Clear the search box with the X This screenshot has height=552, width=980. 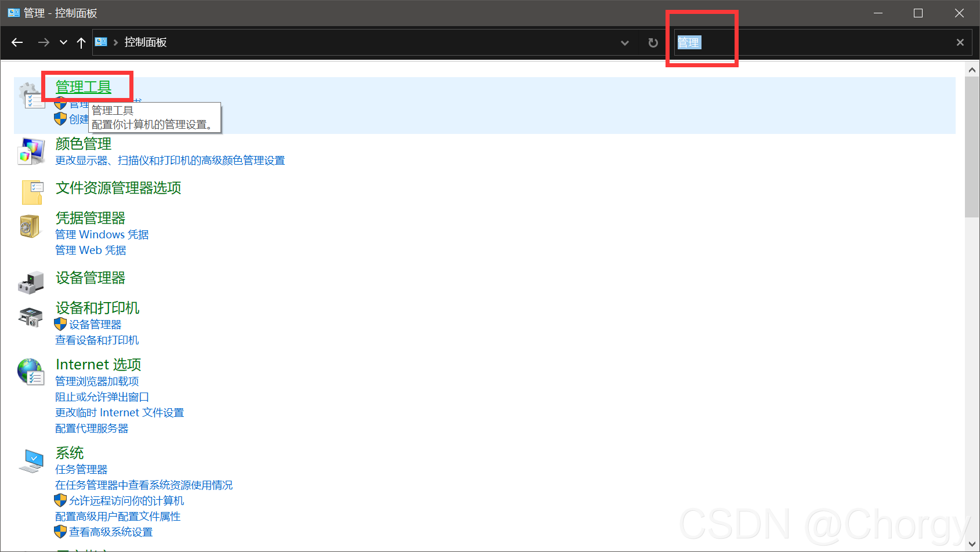pos(960,42)
